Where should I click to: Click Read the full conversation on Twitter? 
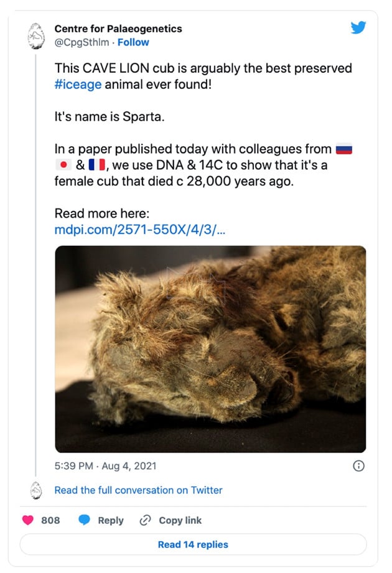coord(138,490)
